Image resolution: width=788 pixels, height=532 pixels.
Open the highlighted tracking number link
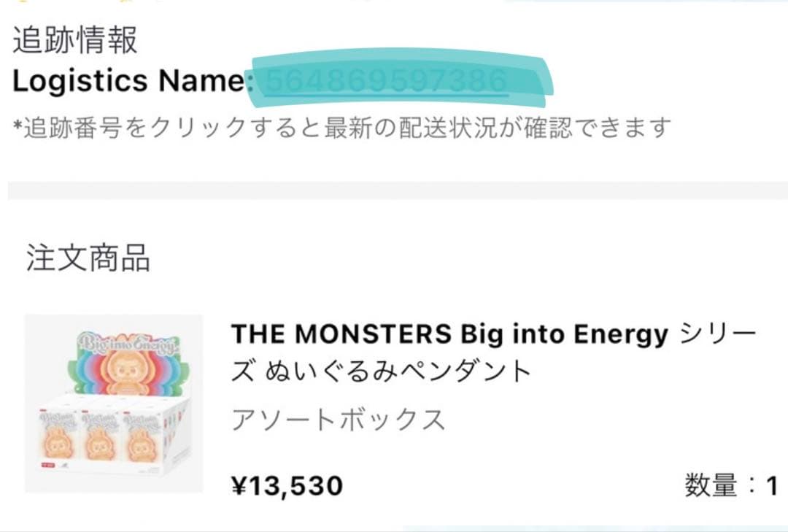click(x=385, y=81)
